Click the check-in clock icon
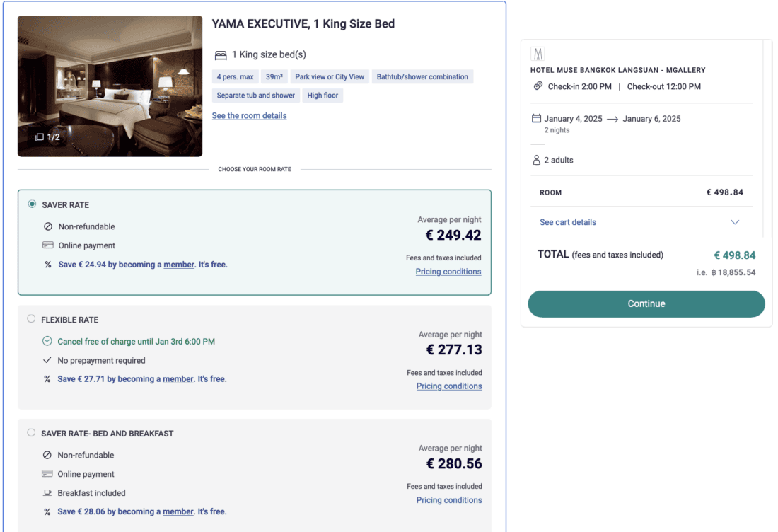Viewport: 778px width, 532px height. tap(538, 86)
